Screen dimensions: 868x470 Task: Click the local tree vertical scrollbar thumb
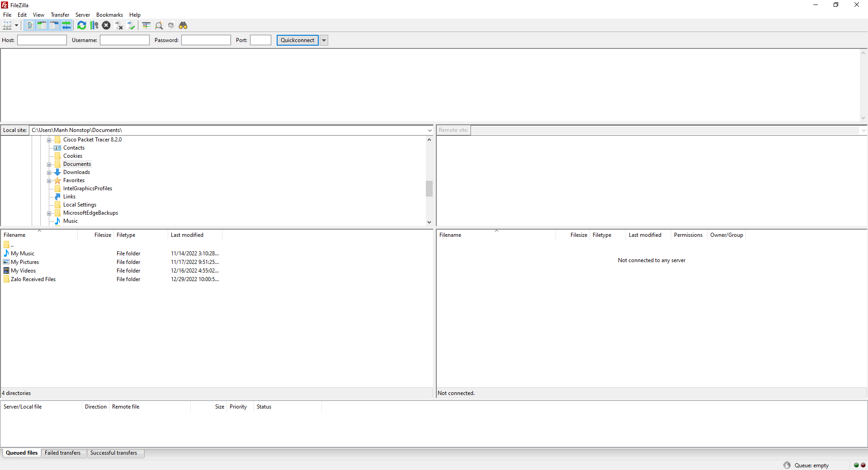(x=429, y=188)
